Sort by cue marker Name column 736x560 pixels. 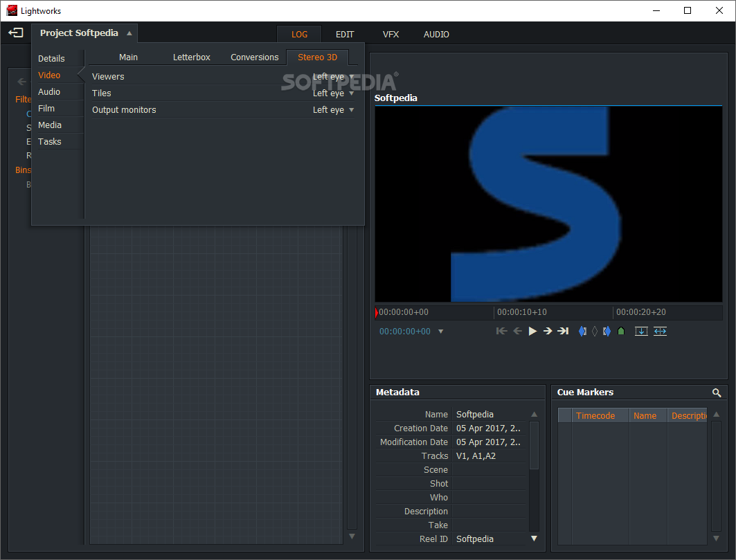coord(648,415)
